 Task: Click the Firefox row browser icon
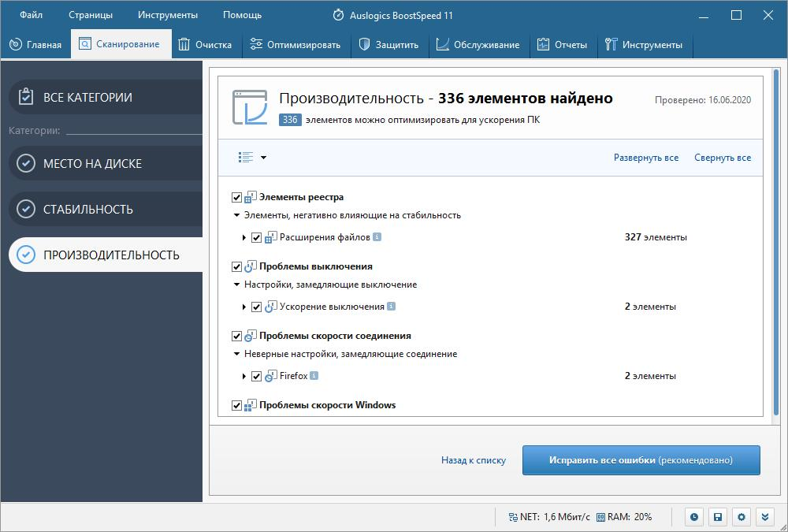click(x=271, y=376)
